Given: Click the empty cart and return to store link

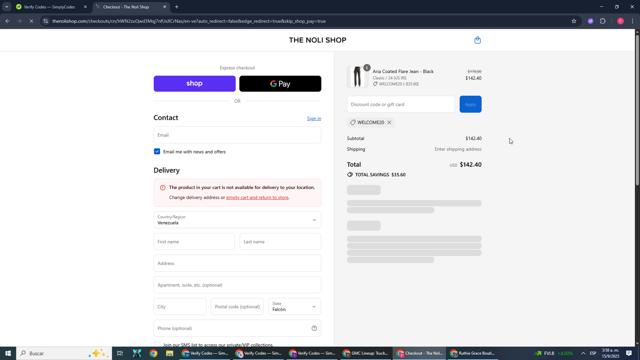Looking at the screenshot, I should coord(258,198).
